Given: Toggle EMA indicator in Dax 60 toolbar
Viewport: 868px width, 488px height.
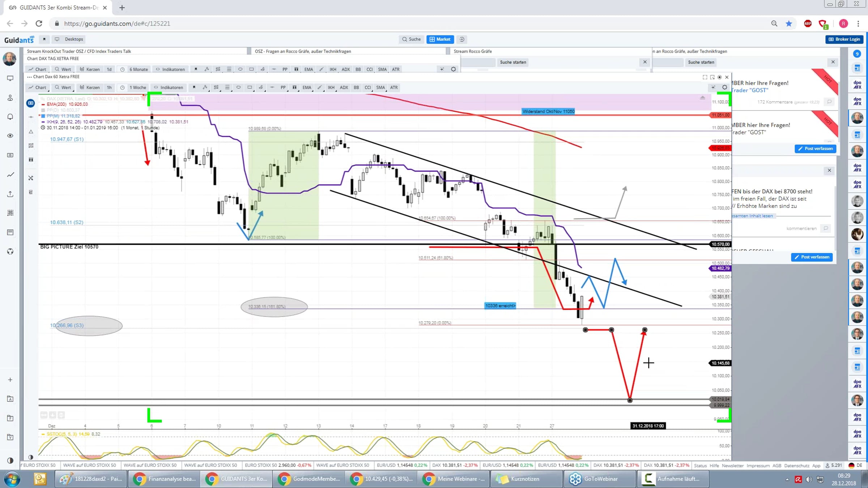Looking at the screenshot, I should 307,87.
